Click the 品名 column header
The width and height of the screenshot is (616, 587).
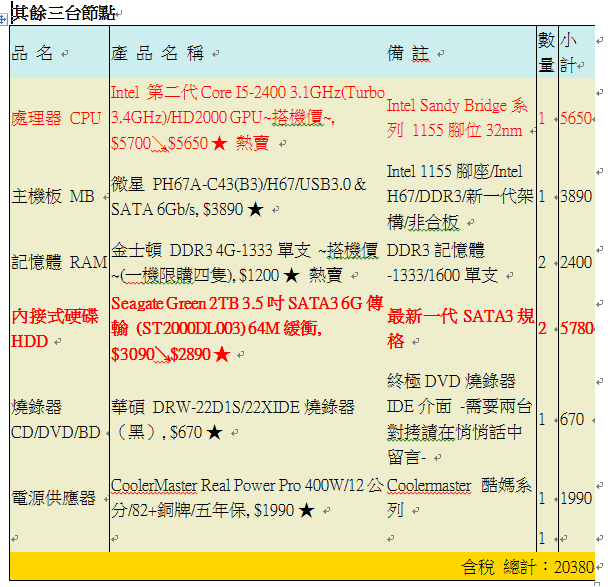pos(32,53)
